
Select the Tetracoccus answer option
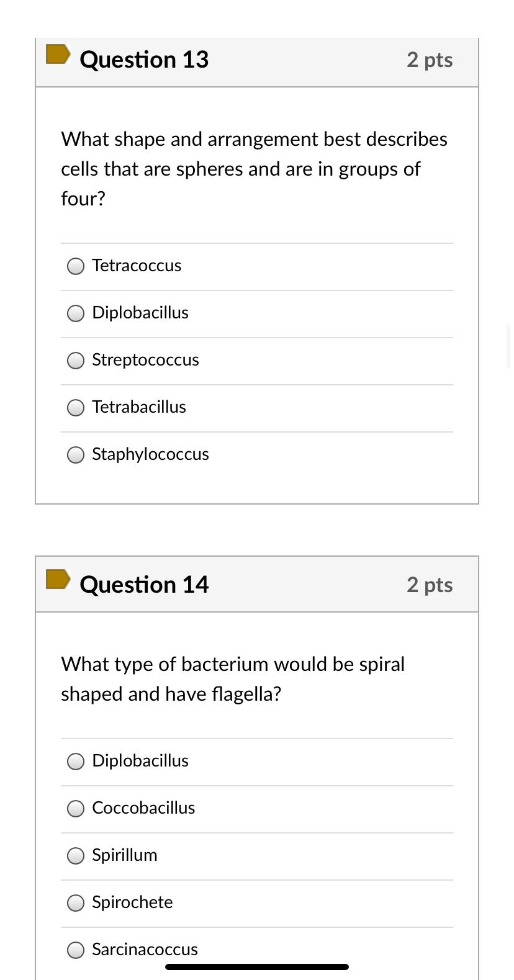[75, 266]
